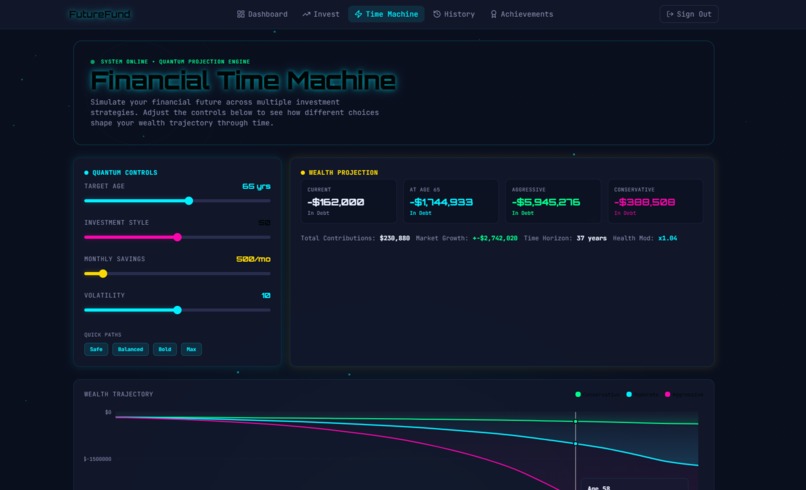Screen dimensions: 806x490
Task: Go to the Invest page
Action: pos(321,14)
